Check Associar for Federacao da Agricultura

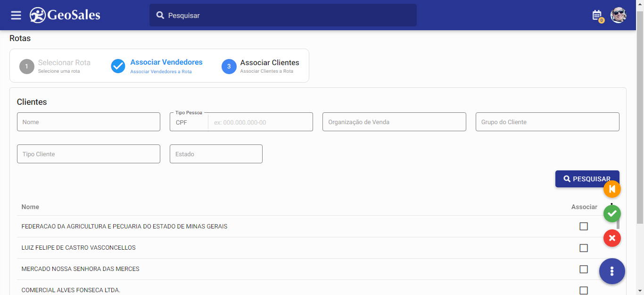(x=584, y=227)
